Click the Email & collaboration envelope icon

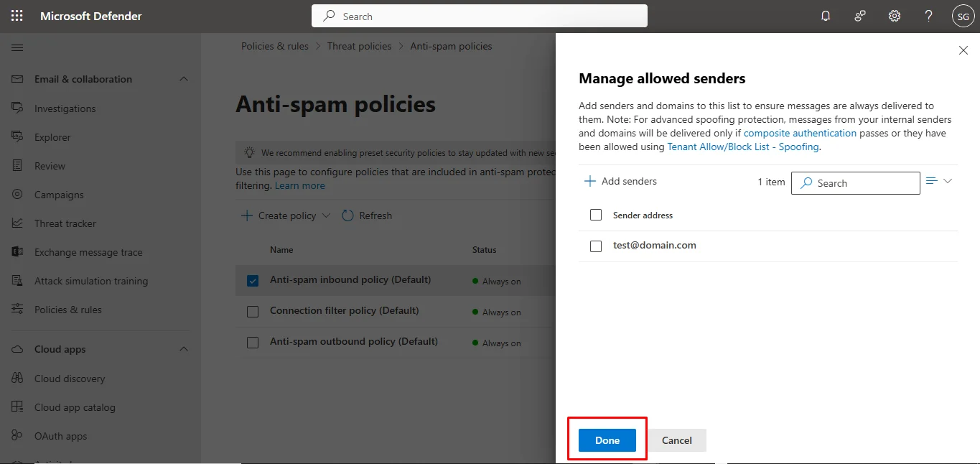pyautogui.click(x=18, y=79)
